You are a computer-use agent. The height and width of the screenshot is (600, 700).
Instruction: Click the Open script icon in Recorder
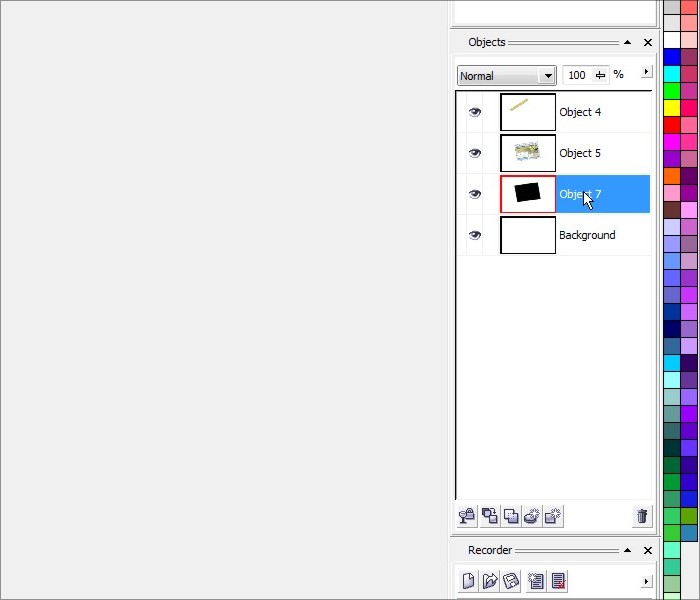[x=489, y=581]
